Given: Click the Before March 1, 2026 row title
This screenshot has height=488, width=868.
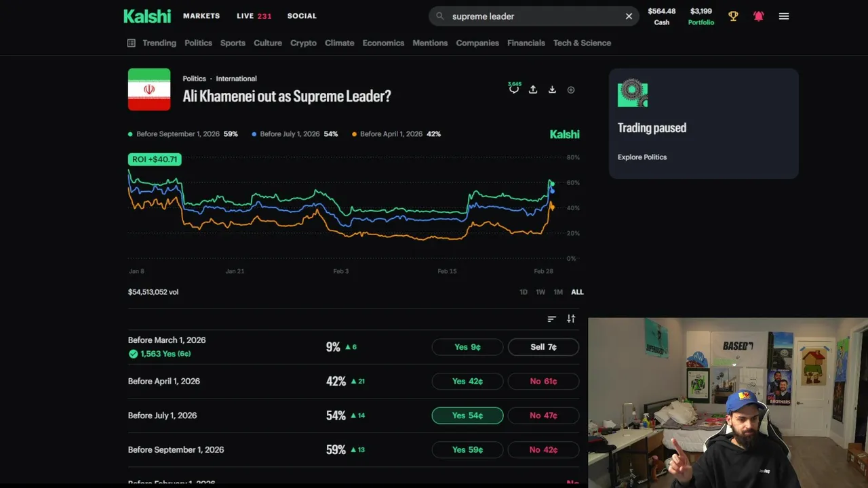Looking at the screenshot, I should (167, 340).
